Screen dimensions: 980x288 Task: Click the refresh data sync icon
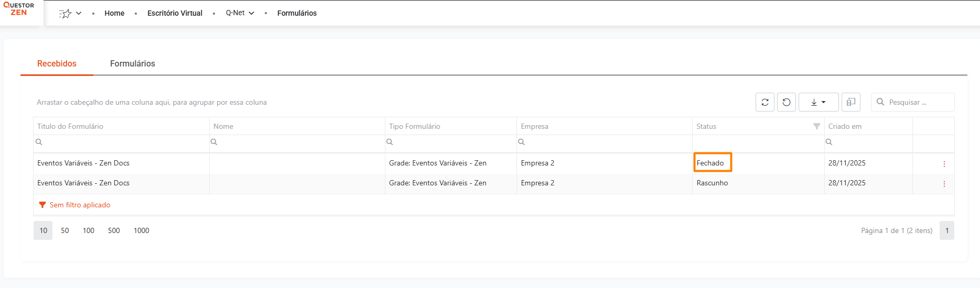(x=765, y=102)
